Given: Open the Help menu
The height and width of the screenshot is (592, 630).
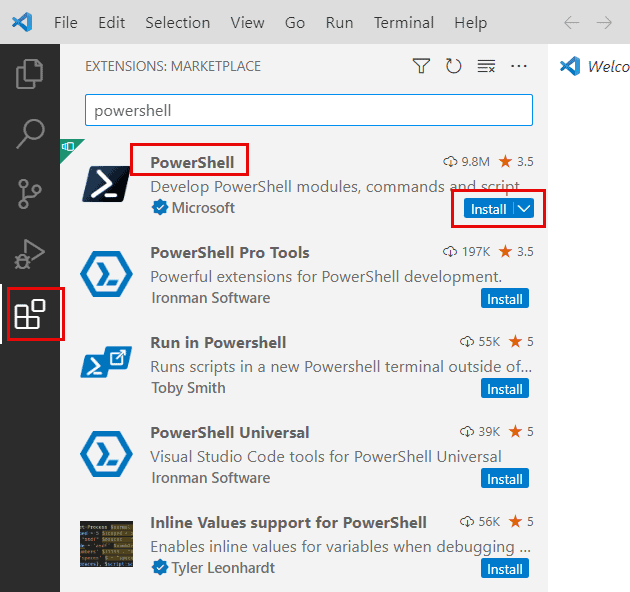Looking at the screenshot, I should tap(470, 23).
